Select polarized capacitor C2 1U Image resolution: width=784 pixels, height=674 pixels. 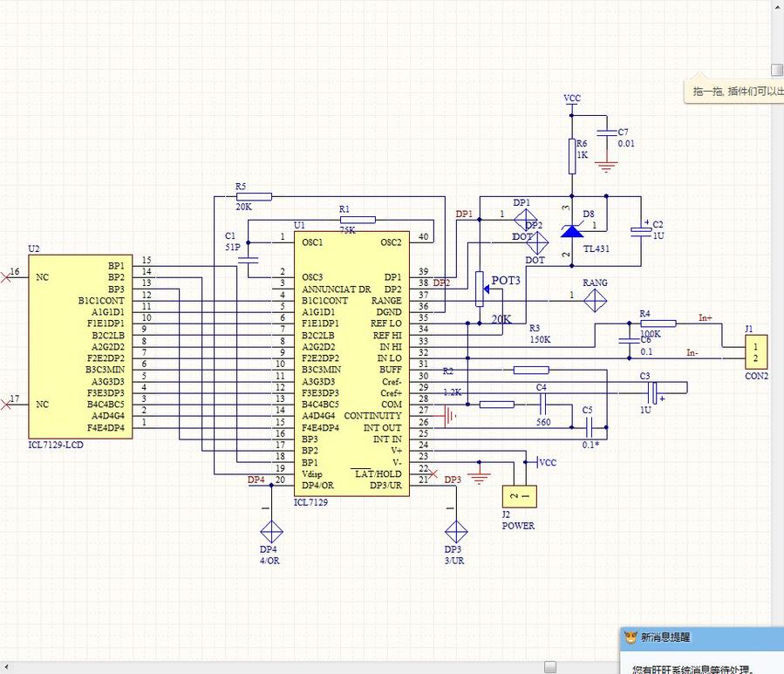(641, 232)
